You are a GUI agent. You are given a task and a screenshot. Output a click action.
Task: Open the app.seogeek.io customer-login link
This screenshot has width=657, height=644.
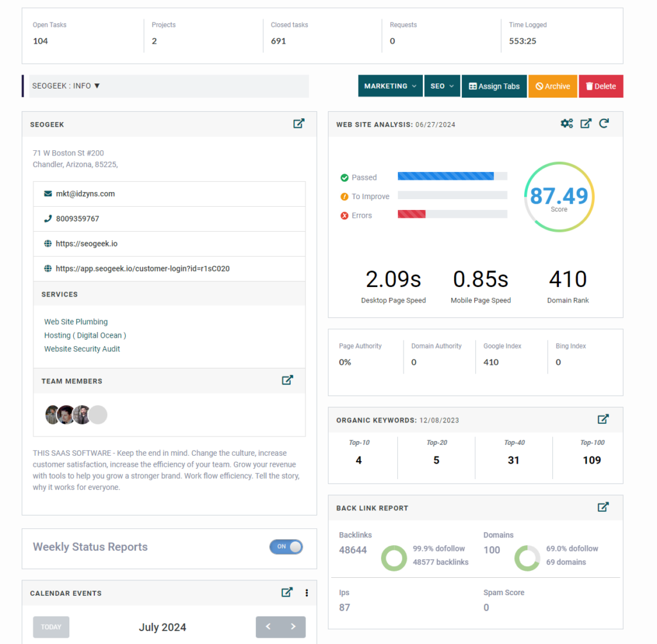click(142, 269)
